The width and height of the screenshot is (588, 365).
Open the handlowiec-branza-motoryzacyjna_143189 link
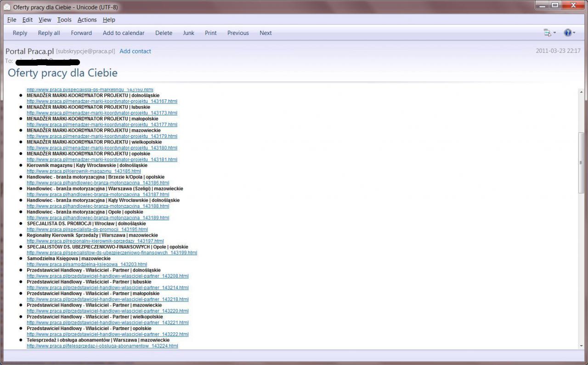[98, 218]
